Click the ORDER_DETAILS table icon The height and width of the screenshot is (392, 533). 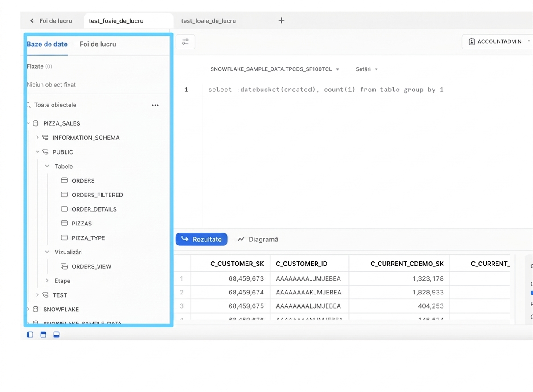point(64,209)
